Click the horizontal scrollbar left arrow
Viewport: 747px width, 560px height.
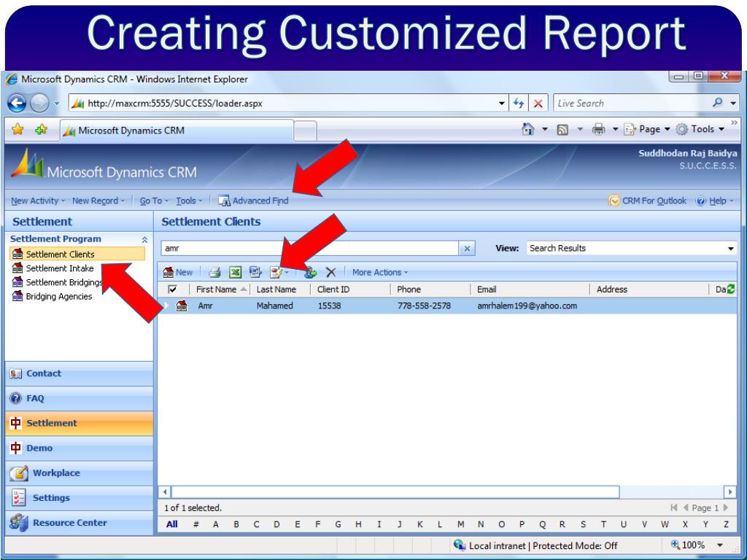point(165,491)
